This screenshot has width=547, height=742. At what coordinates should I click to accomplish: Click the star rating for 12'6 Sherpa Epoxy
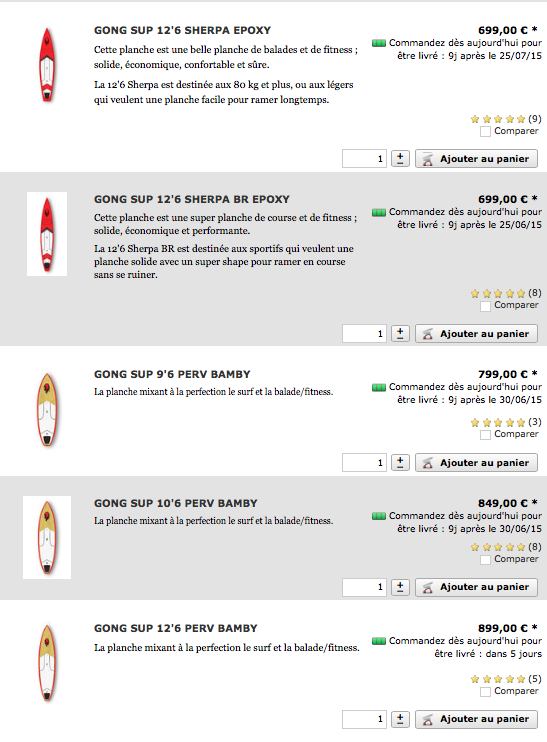pyautogui.click(x=498, y=119)
